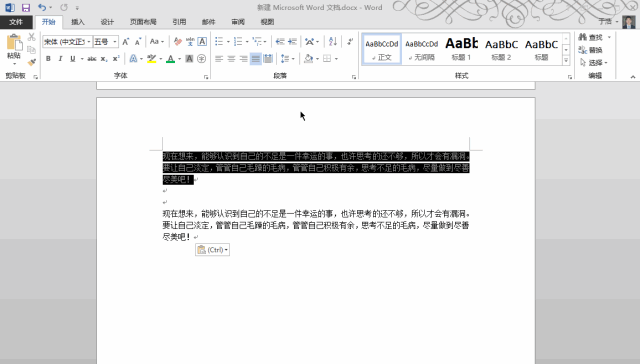Click the Undo arrow icon
640x364 pixels.
pyautogui.click(x=42, y=7)
